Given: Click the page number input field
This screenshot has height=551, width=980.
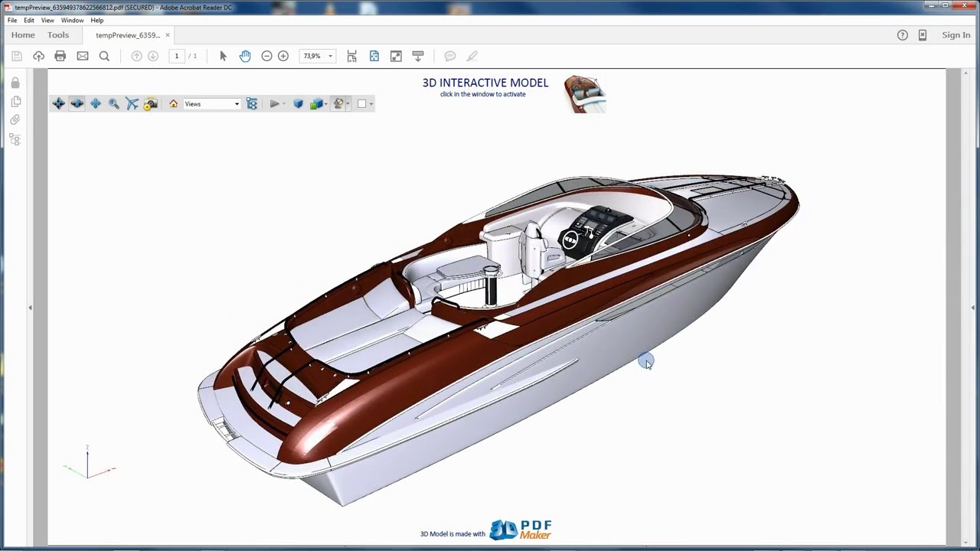Looking at the screenshot, I should (x=177, y=56).
